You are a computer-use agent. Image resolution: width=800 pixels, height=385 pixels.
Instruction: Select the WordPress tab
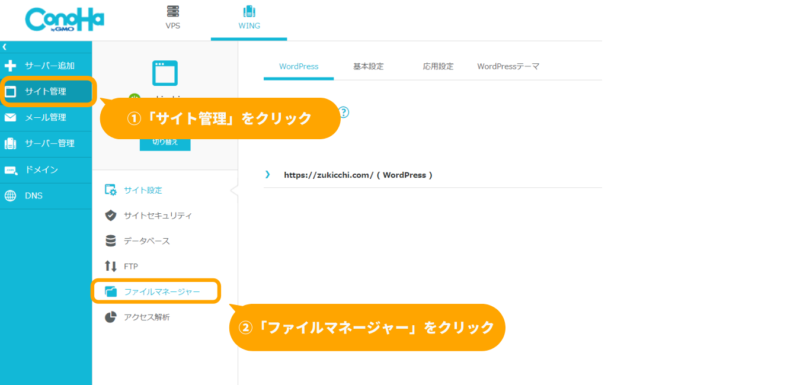298,66
